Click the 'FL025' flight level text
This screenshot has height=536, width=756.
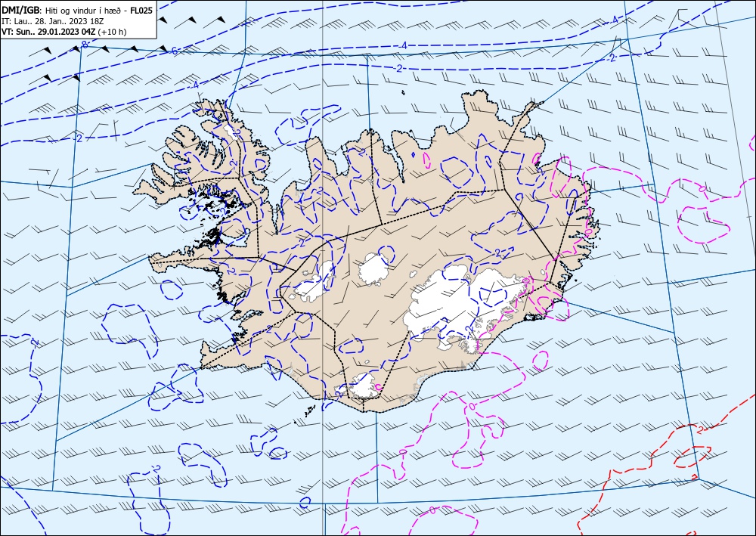point(141,11)
